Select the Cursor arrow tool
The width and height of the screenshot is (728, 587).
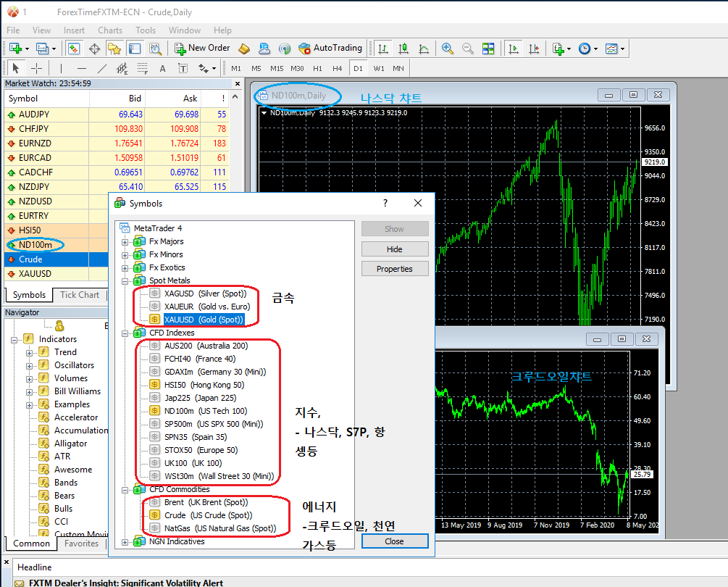point(16,68)
